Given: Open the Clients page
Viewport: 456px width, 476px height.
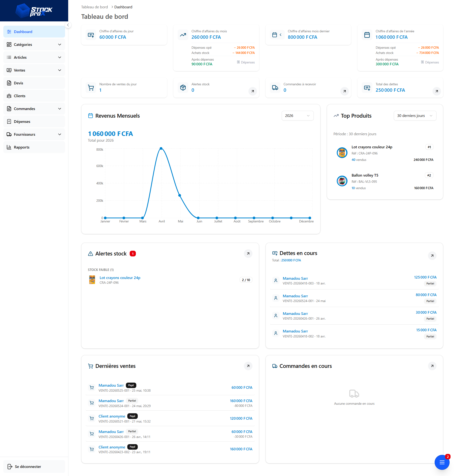Looking at the screenshot, I should (34, 96).
